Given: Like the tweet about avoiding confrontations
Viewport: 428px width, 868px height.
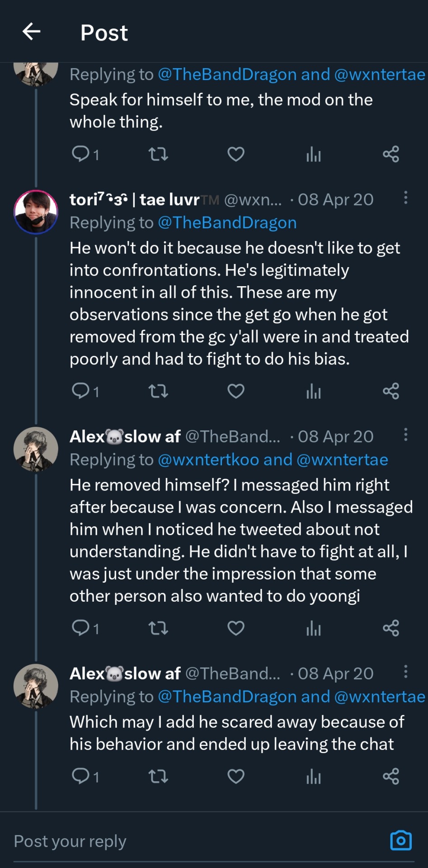Looking at the screenshot, I should coord(235,391).
